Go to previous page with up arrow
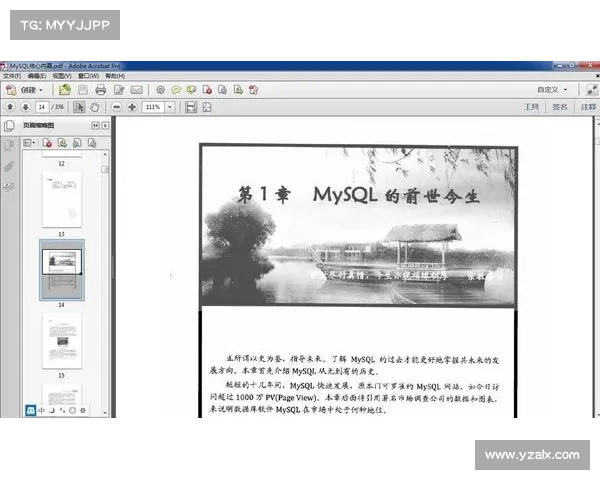Viewport: 600px width, 480px height. pyautogui.click(x=10, y=107)
